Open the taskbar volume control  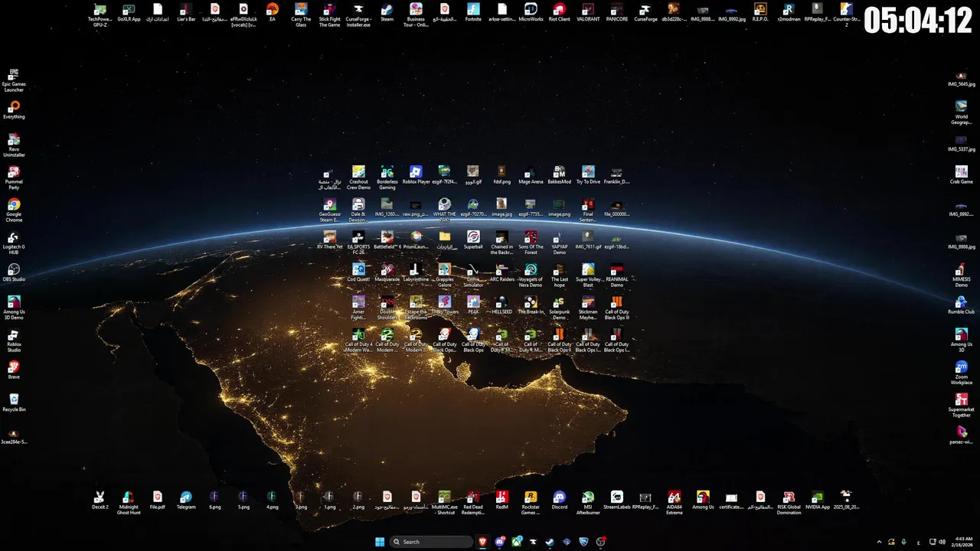(x=941, y=542)
